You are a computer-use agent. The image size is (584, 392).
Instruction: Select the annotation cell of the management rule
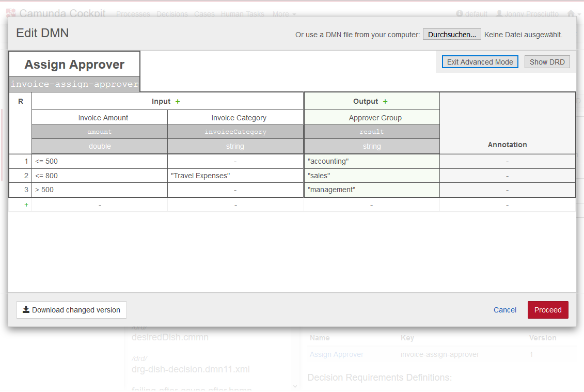point(507,190)
